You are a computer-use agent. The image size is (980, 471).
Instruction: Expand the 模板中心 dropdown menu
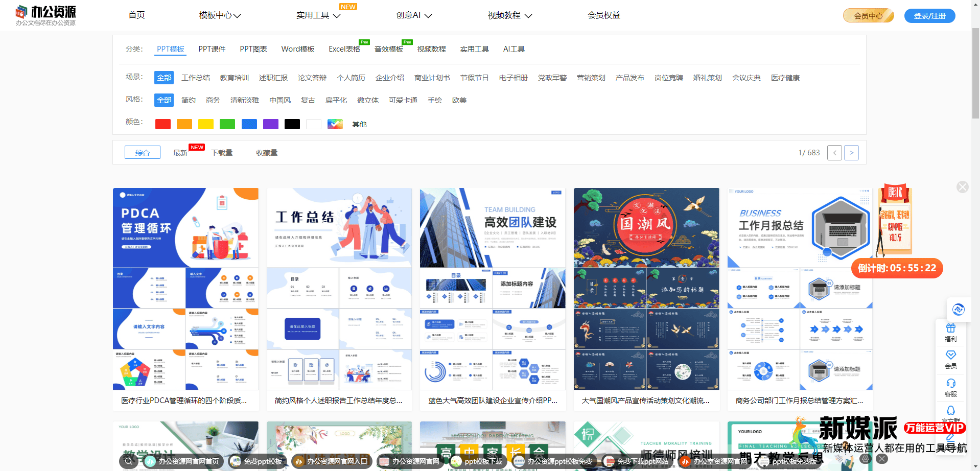[219, 15]
